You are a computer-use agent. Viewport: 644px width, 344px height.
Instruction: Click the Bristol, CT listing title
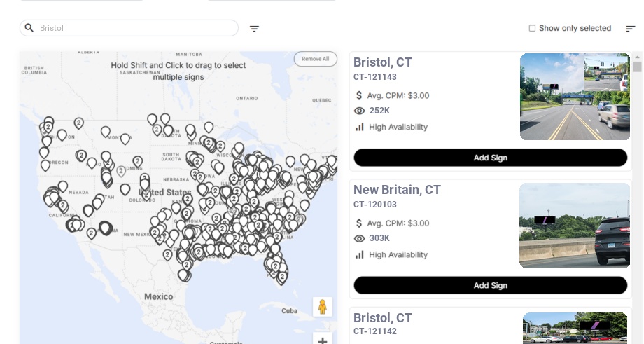(x=383, y=62)
